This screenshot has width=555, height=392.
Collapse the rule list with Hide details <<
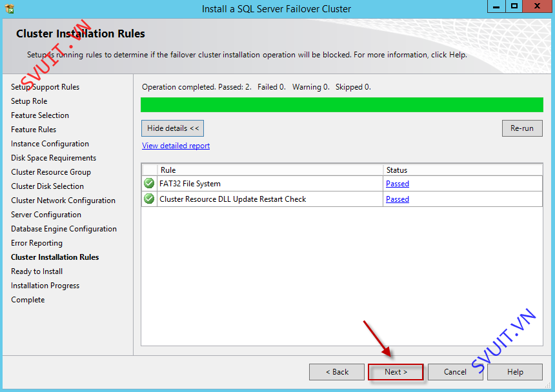(x=173, y=128)
